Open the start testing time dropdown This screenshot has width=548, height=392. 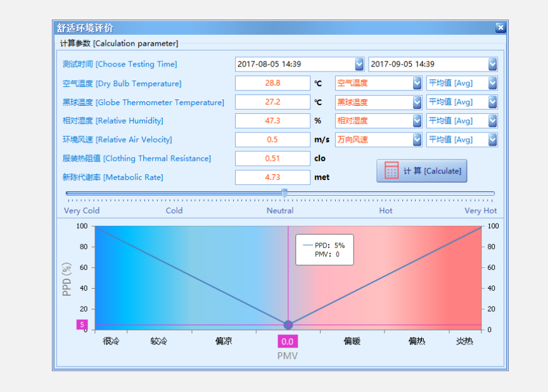[359, 64]
